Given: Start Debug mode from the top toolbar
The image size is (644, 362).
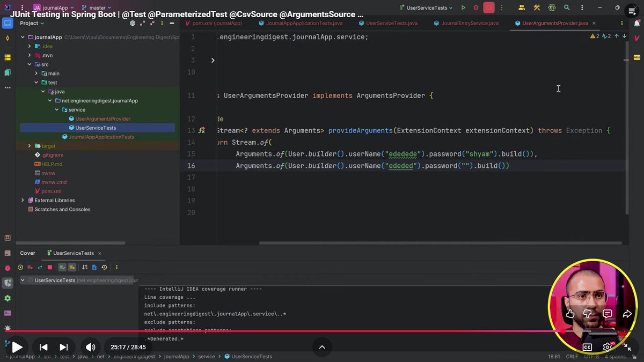Looking at the screenshot, I should [x=476, y=8].
